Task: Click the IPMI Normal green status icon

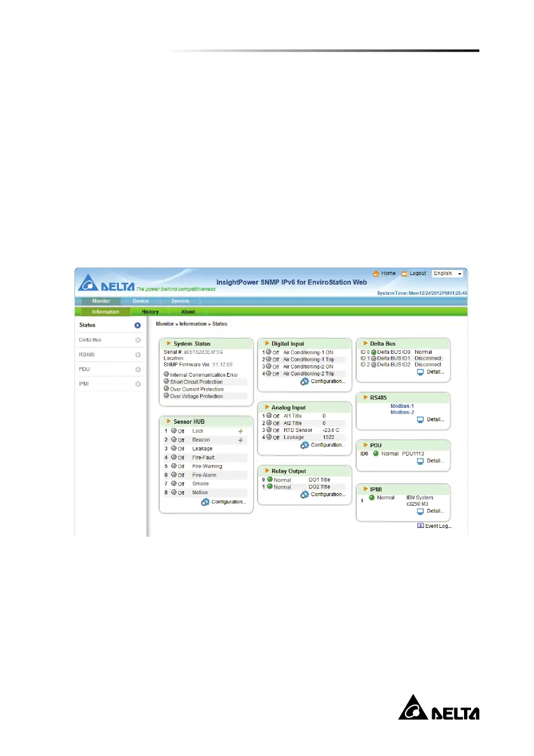Action: (372, 497)
